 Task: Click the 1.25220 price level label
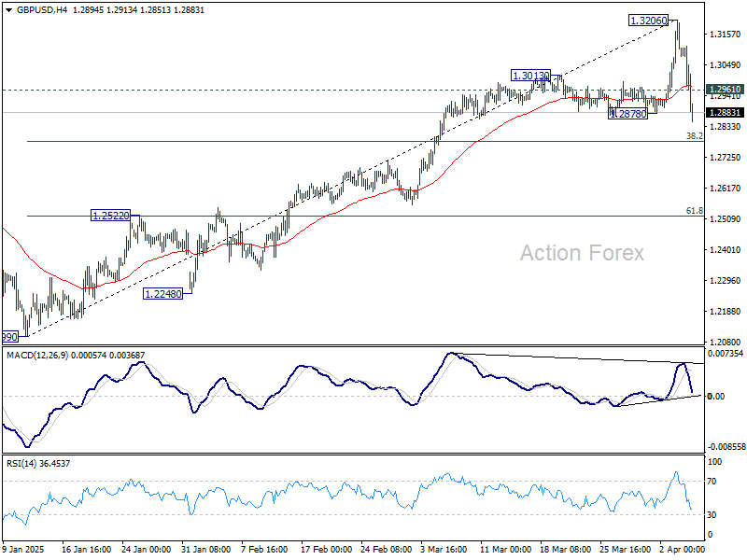tap(110, 215)
